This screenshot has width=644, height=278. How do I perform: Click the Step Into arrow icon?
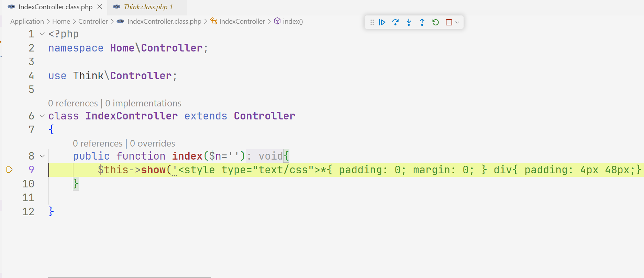[409, 22]
